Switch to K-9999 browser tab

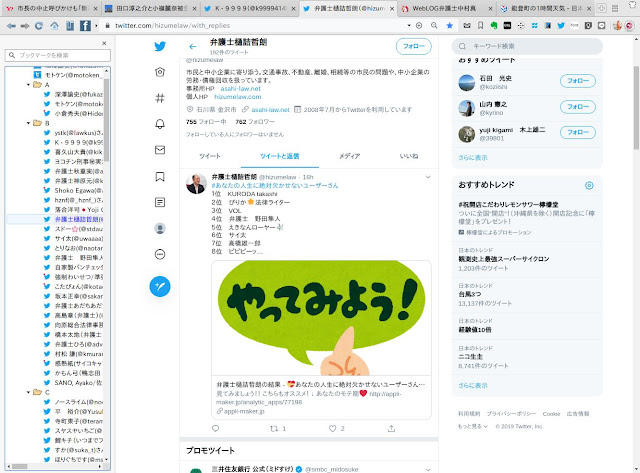click(249, 8)
